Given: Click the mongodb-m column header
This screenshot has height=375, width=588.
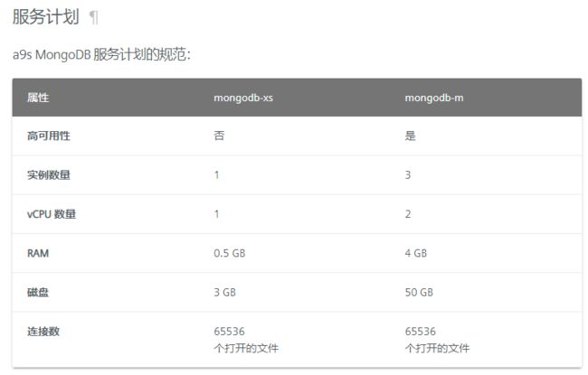Looking at the screenshot, I should coord(434,98).
